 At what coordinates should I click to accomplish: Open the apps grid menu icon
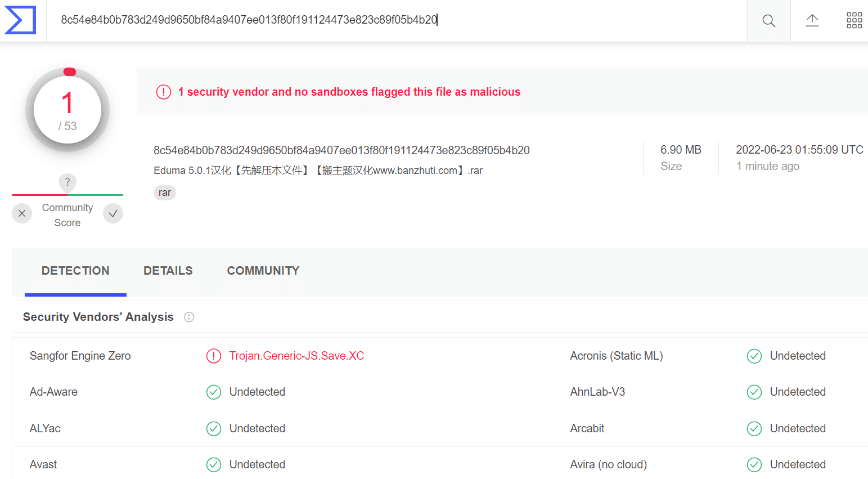click(854, 21)
